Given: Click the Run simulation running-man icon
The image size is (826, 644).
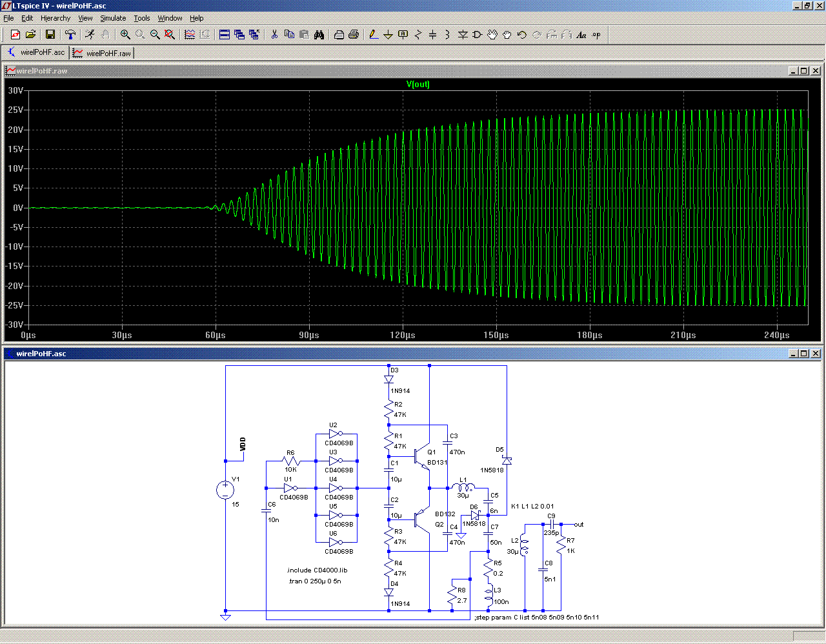Looking at the screenshot, I should tap(90, 35).
